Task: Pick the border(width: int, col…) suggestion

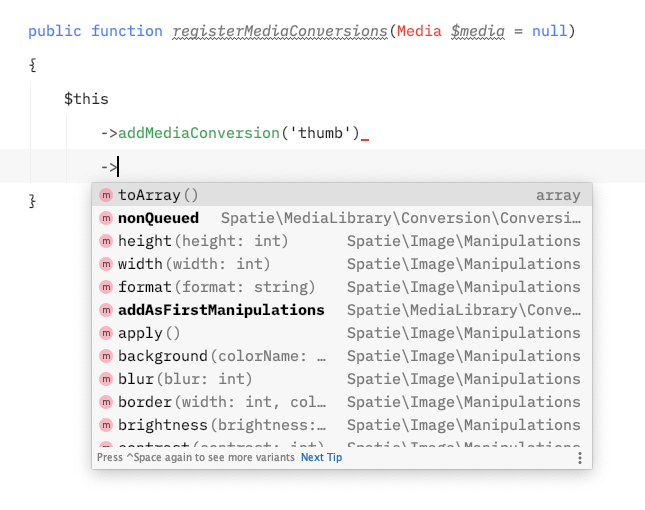Action: pyautogui.click(x=342, y=402)
